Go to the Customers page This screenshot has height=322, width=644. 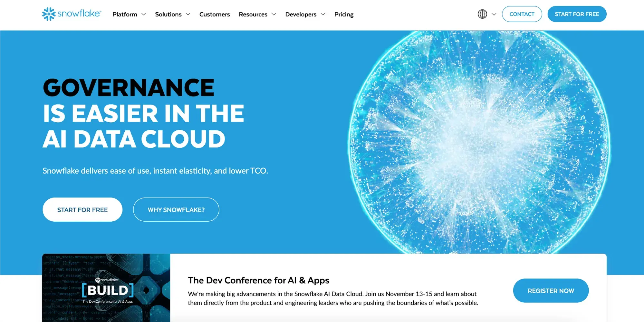click(x=215, y=14)
